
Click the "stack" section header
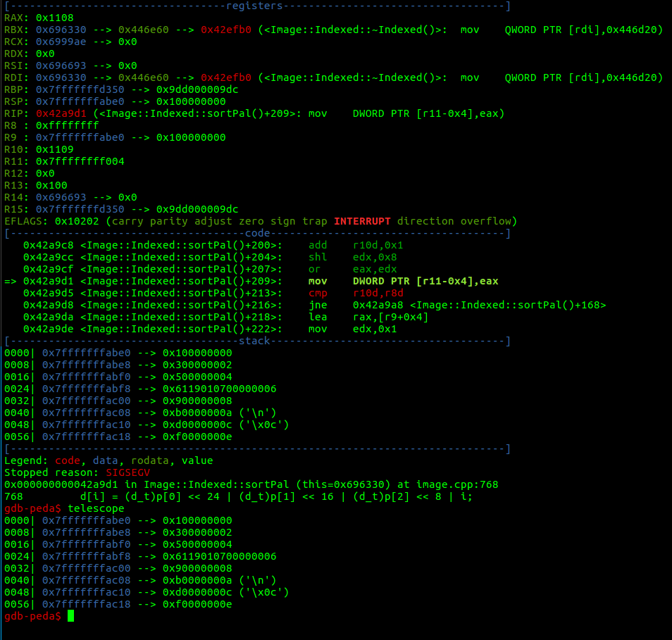click(254, 341)
